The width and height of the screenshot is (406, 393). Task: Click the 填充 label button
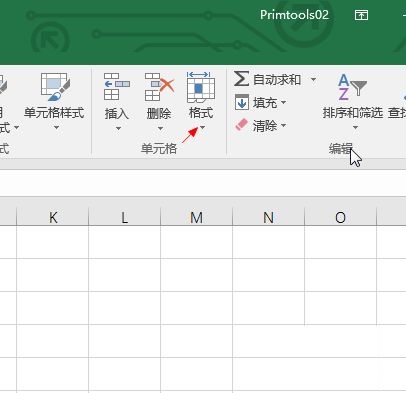coord(265,103)
